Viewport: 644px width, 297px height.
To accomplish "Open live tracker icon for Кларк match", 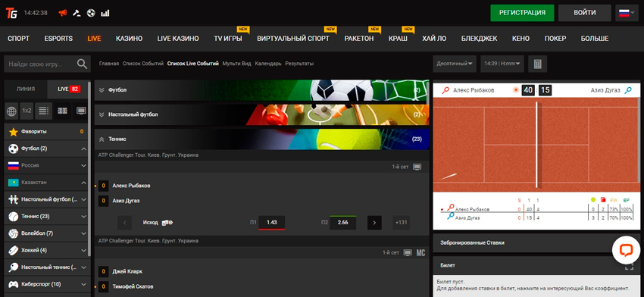I will 408,252.
